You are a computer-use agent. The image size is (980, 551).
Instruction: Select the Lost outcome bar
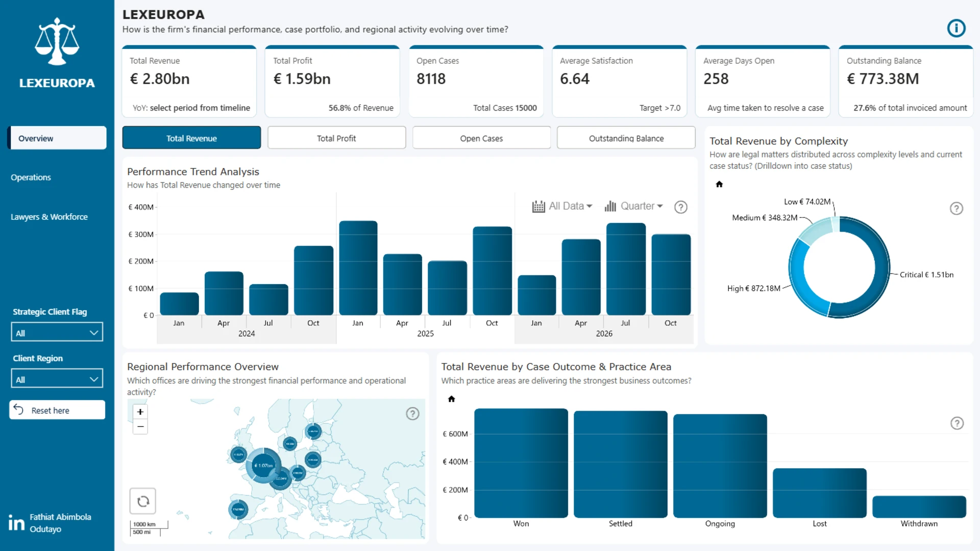coord(820,493)
